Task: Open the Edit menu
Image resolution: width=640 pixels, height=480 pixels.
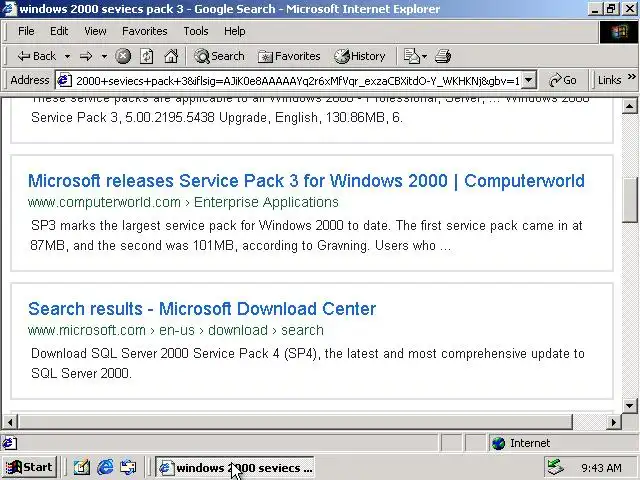Action: (59, 31)
